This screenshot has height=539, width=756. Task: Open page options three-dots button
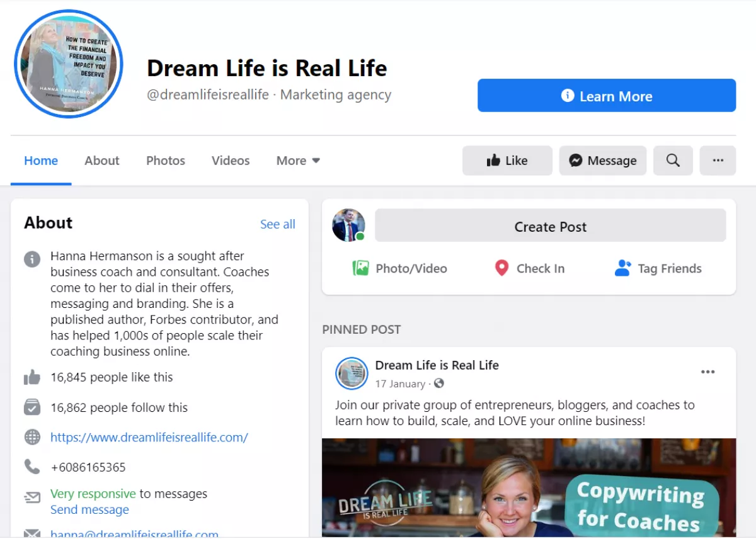tap(718, 161)
